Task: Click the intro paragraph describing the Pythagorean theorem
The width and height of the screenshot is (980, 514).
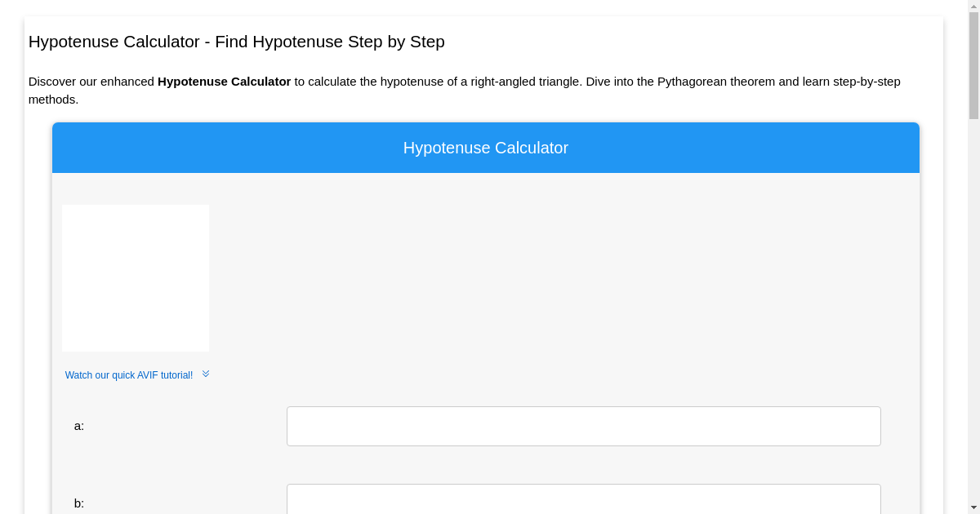Action: (x=464, y=90)
